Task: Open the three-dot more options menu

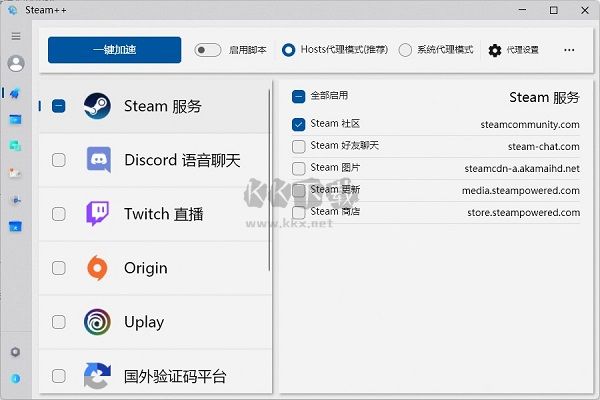Action: [569, 50]
